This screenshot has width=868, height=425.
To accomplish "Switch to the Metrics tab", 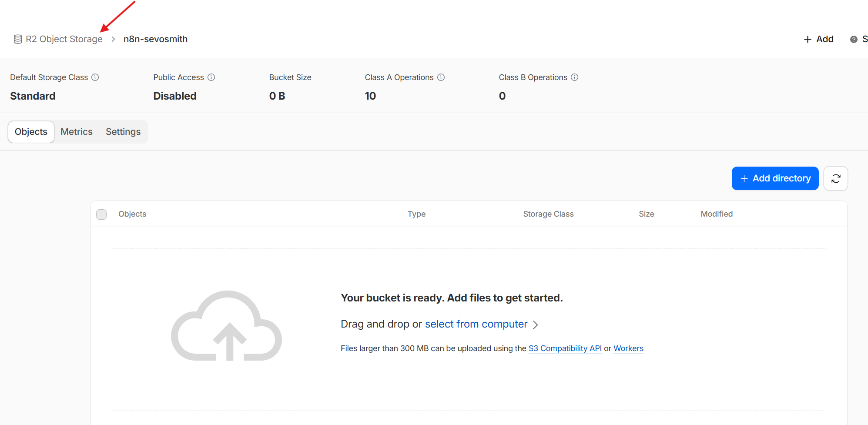I will click(x=77, y=132).
